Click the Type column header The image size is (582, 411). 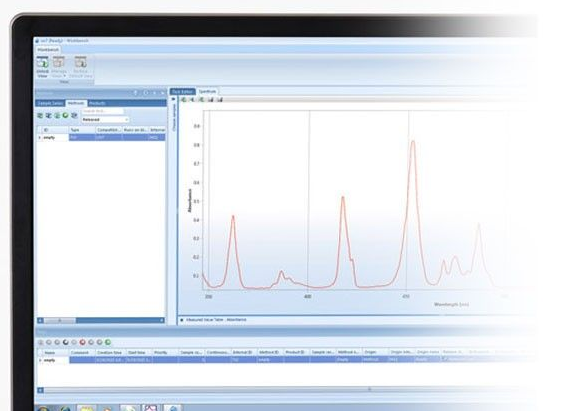click(x=82, y=130)
